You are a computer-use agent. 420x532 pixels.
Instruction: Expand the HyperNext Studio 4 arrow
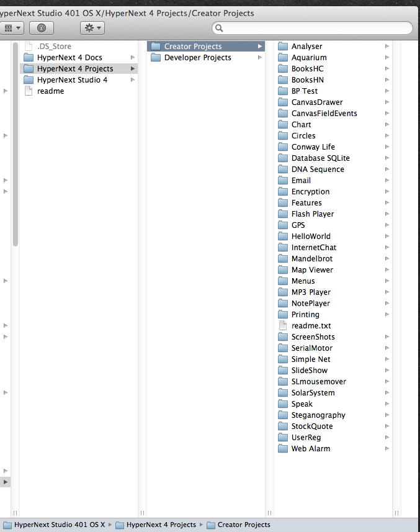pos(133,79)
